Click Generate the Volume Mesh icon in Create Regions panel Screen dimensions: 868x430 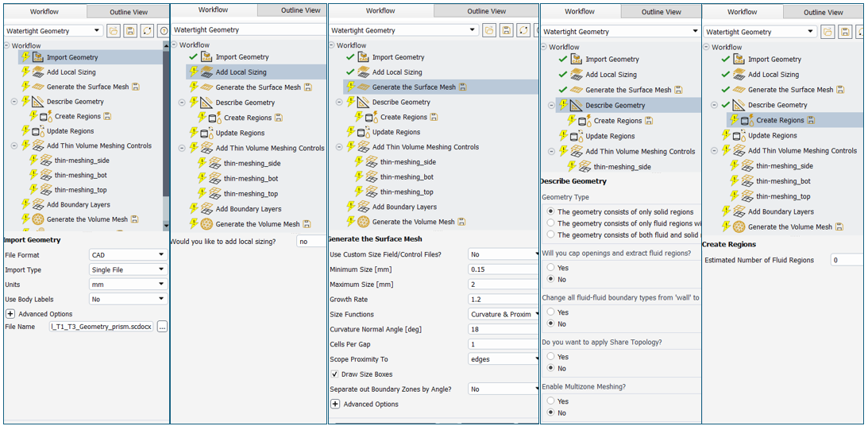[739, 227]
